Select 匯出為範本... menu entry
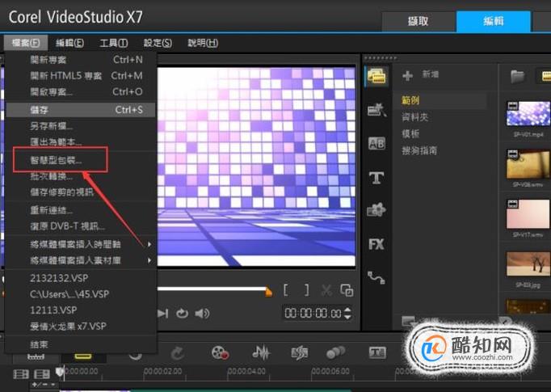 (x=81, y=141)
